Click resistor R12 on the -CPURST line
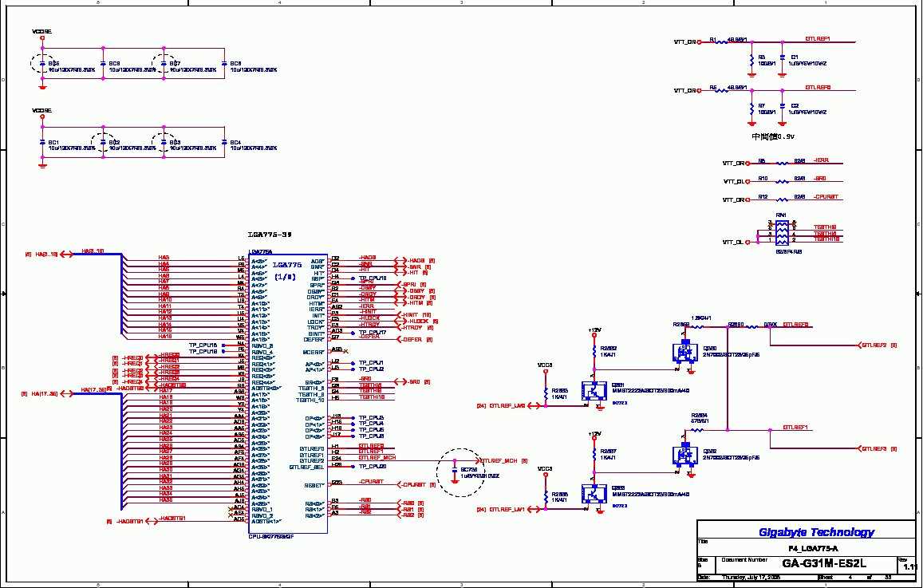 click(x=783, y=200)
